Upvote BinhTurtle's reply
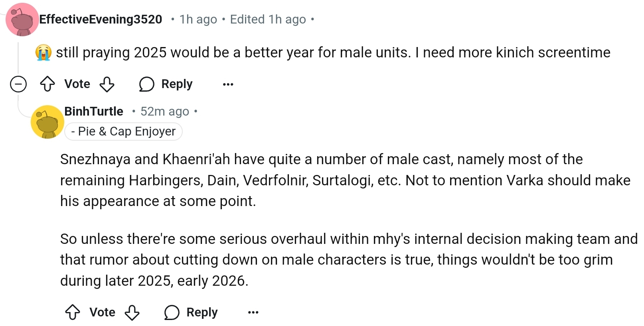Screen dimensions: 644x326 pos(73,312)
